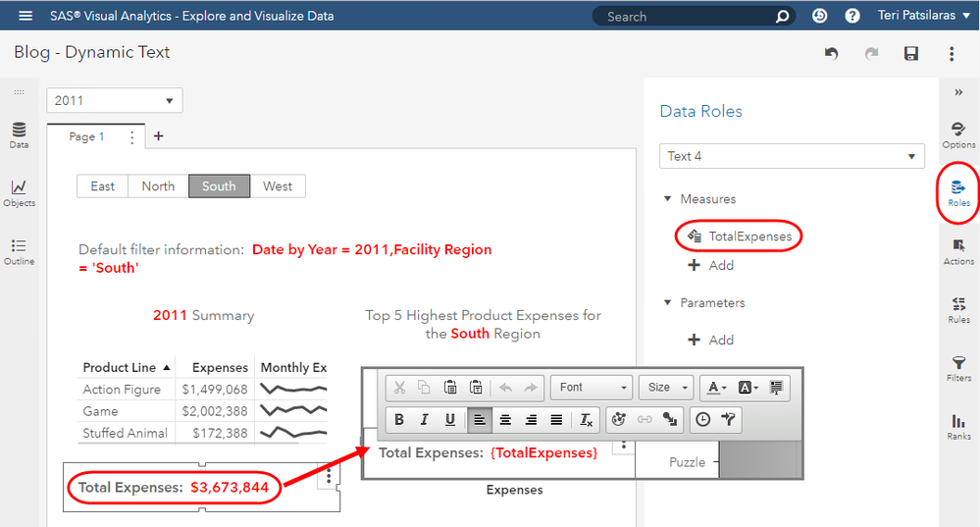Viewport: 980px width, 527px height.
Task: Open the 2011 year dropdown
Action: pyautogui.click(x=114, y=100)
